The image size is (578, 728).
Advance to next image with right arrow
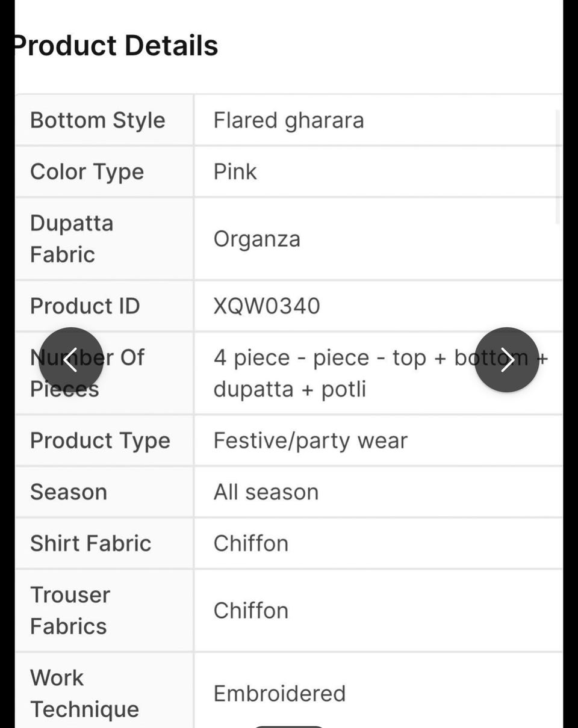click(x=506, y=360)
